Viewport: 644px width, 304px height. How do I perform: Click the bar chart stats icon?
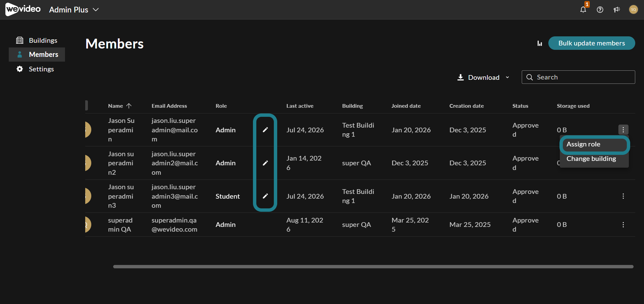pos(540,43)
